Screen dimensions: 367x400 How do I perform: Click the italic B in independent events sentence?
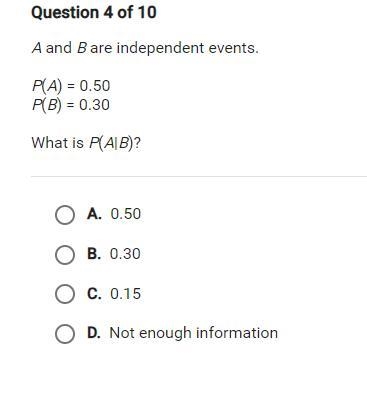point(82,48)
